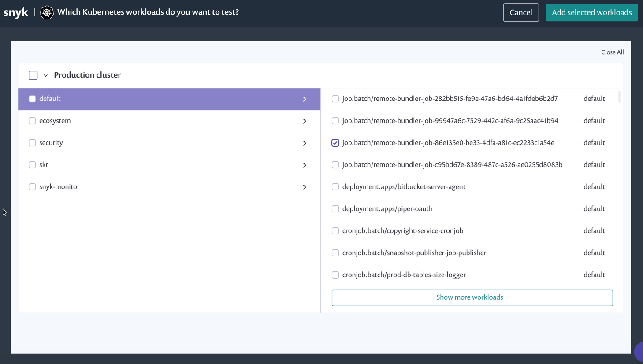Click the skr namespace label
Screen dimensions: 643x364
(44, 165)
